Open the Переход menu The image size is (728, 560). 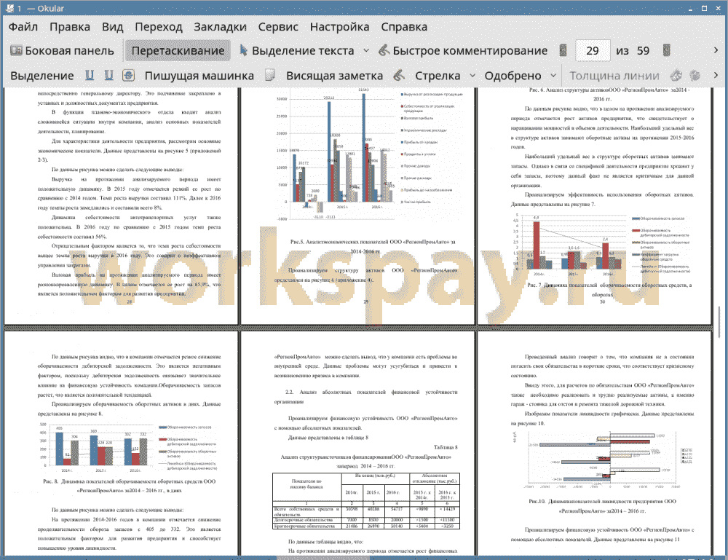tap(159, 27)
